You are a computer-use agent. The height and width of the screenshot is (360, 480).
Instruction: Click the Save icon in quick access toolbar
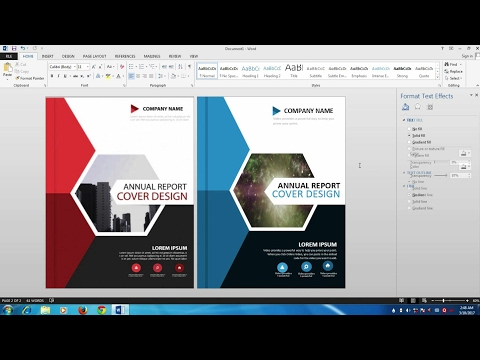14,49
